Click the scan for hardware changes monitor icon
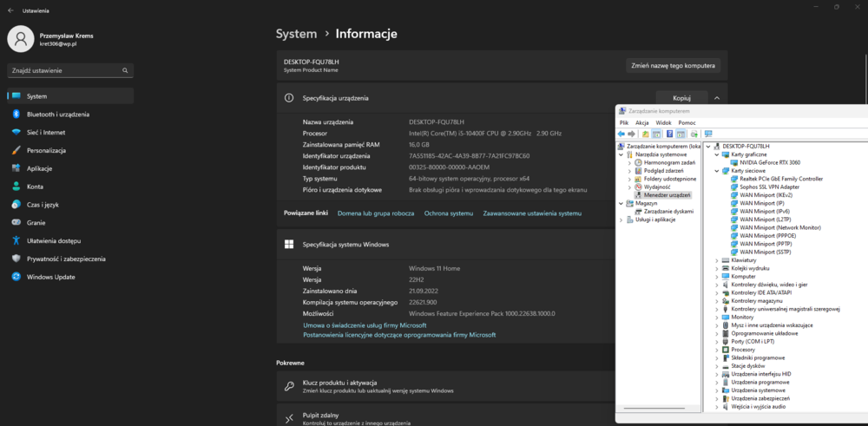Image resolution: width=868 pixels, height=426 pixels. click(708, 134)
